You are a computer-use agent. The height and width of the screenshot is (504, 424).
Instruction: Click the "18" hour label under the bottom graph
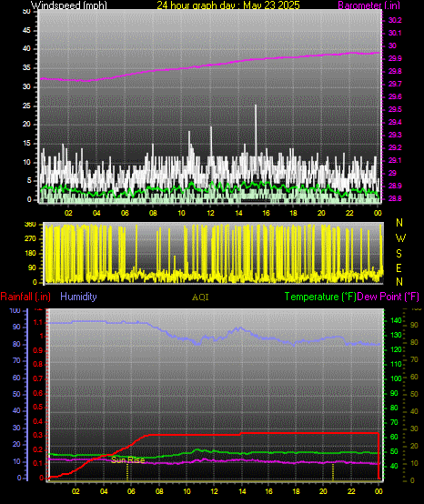click(x=296, y=491)
